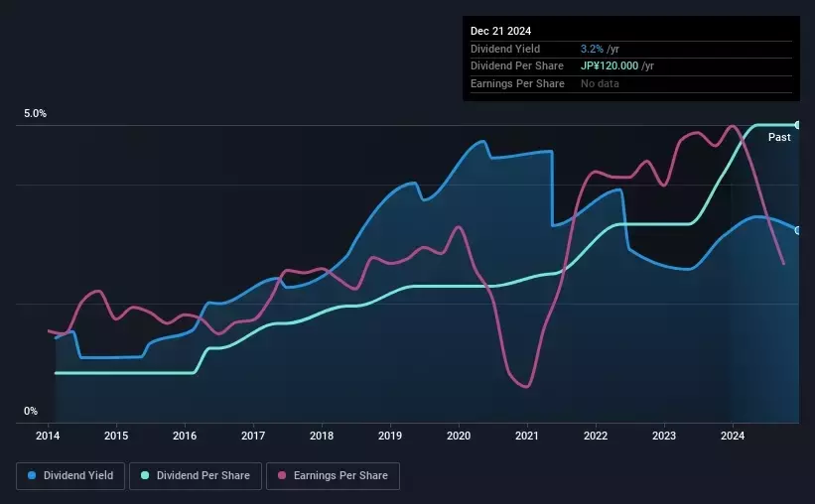Toggle the Earnings Per Share legend button
Screen dimensions: 815x504
coord(333,476)
